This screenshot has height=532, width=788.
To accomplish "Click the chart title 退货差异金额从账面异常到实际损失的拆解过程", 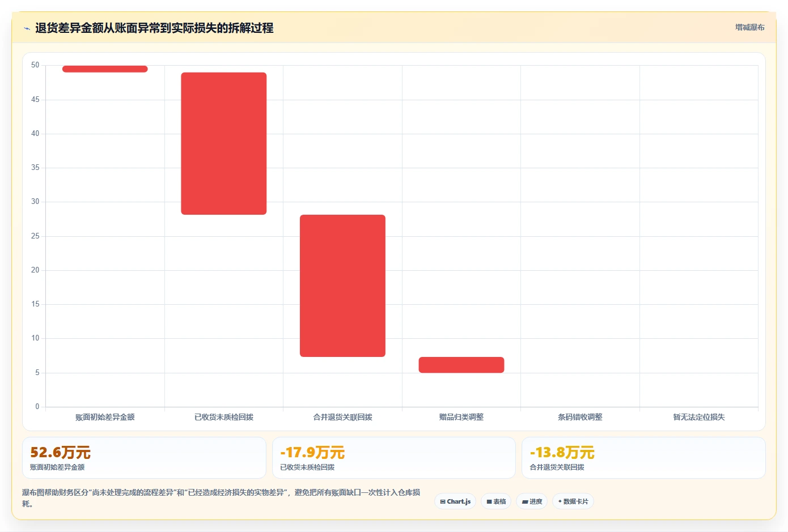I will click(154, 28).
